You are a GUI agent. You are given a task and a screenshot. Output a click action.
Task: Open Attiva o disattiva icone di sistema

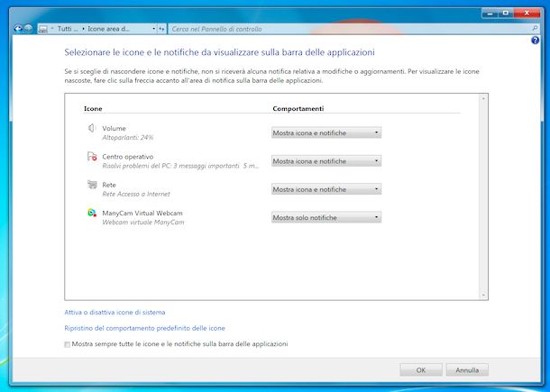pyautogui.click(x=115, y=312)
